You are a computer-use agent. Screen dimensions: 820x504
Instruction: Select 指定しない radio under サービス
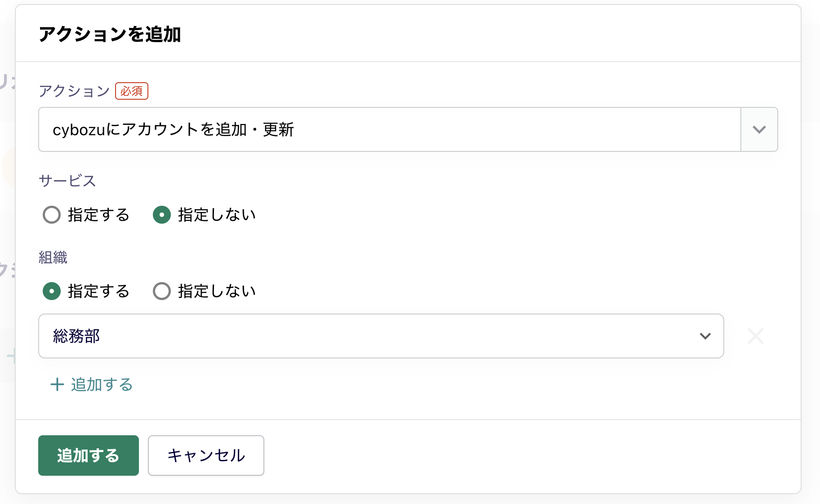[x=162, y=215]
